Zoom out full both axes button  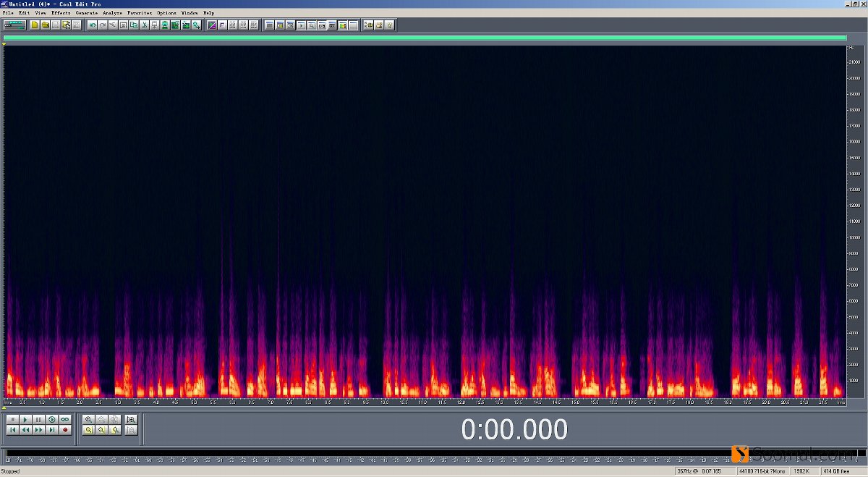click(114, 420)
